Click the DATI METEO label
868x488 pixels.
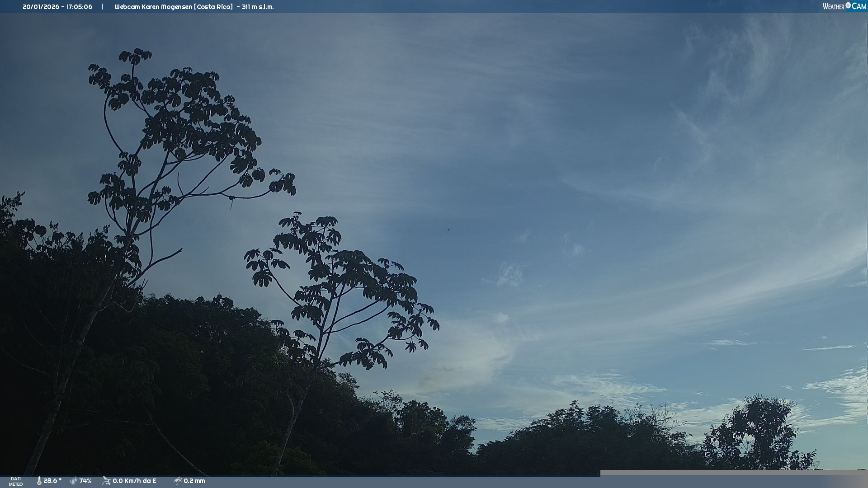tap(16, 482)
